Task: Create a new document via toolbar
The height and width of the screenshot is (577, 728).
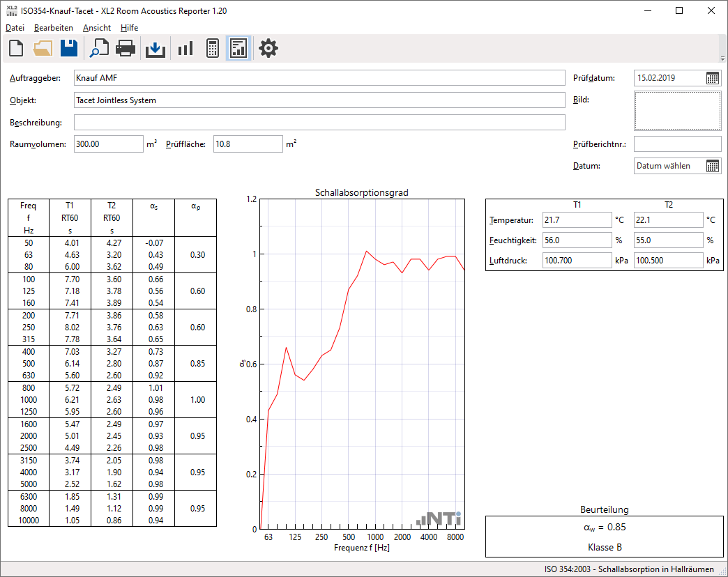Action: pyautogui.click(x=16, y=48)
